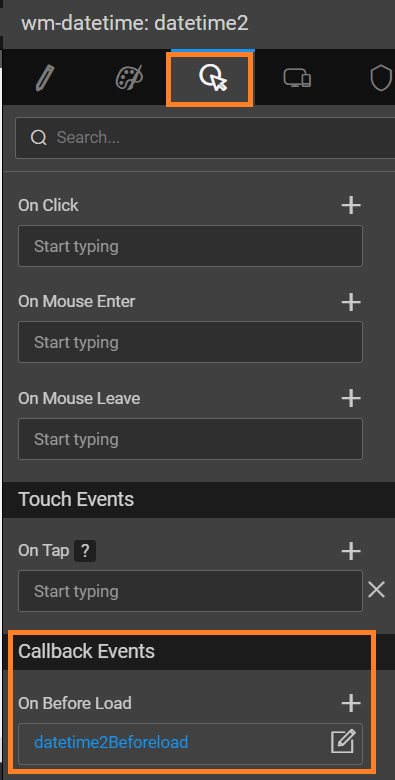Clear the On Tap event field
This screenshot has width=395, height=780.
(x=377, y=590)
